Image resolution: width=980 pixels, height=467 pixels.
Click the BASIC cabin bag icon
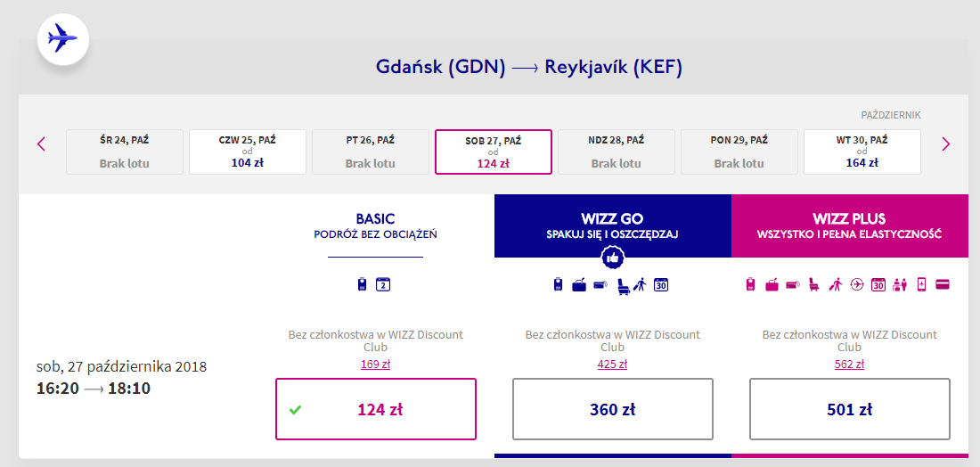[x=362, y=285]
